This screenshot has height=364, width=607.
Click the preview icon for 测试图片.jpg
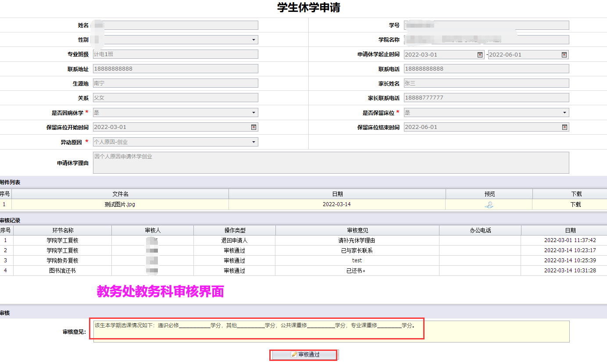click(489, 205)
